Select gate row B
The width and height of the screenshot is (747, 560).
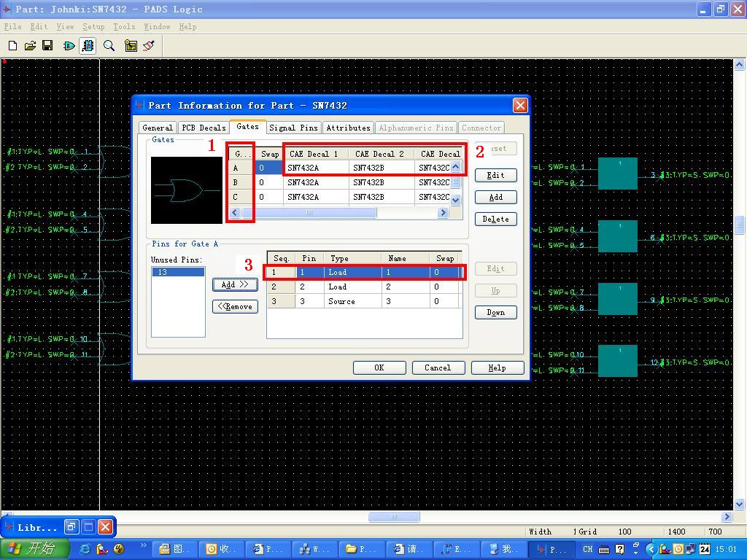click(241, 182)
